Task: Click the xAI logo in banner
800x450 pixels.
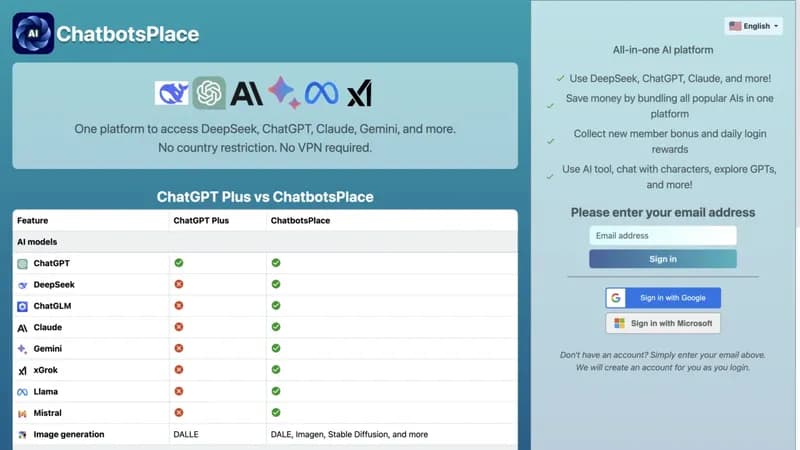Action: pyautogui.click(x=359, y=93)
